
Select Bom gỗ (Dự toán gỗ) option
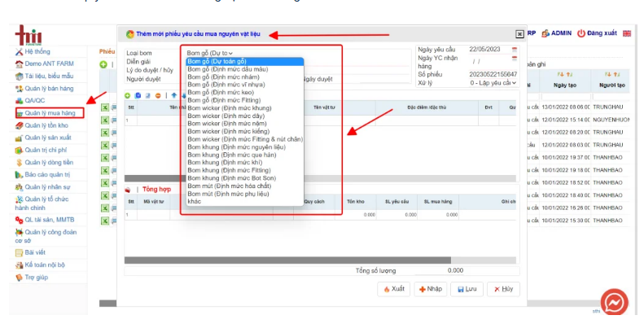click(x=245, y=61)
